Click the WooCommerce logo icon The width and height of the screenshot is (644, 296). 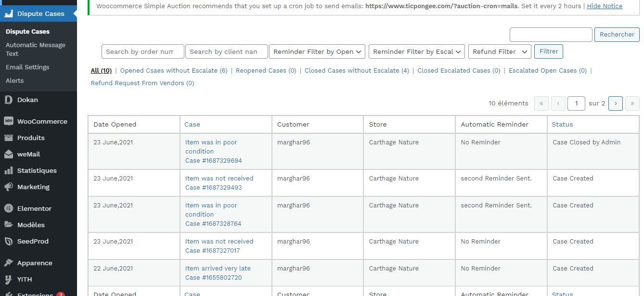[8, 121]
